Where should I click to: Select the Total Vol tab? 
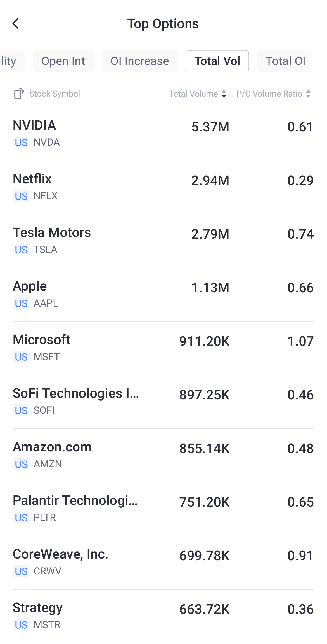[x=217, y=61]
